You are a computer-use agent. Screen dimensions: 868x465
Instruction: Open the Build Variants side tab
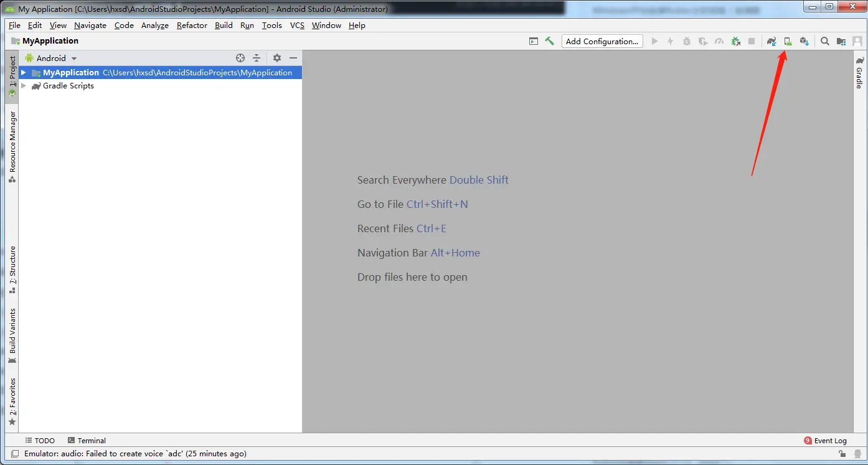click(x=12, y=336)
